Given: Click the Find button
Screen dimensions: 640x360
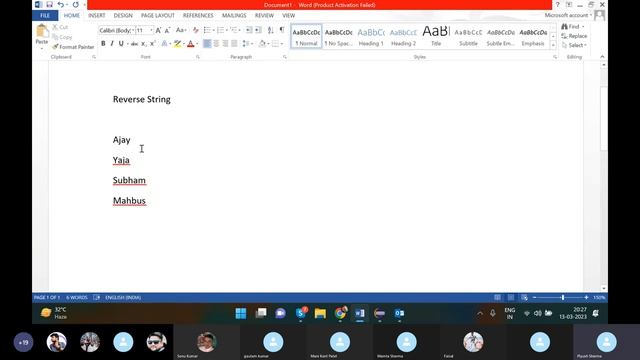Looking at the screenshot, I should click(x=572, y=27).
